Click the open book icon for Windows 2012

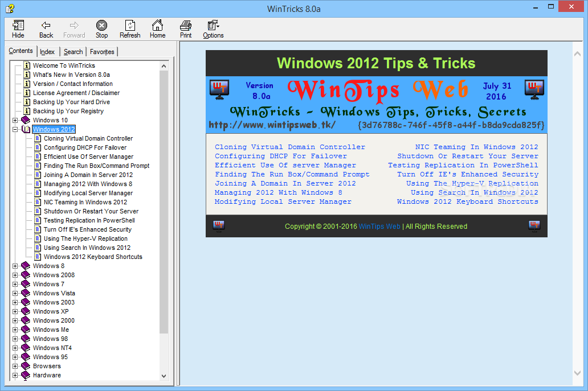(x=26, y=129)
